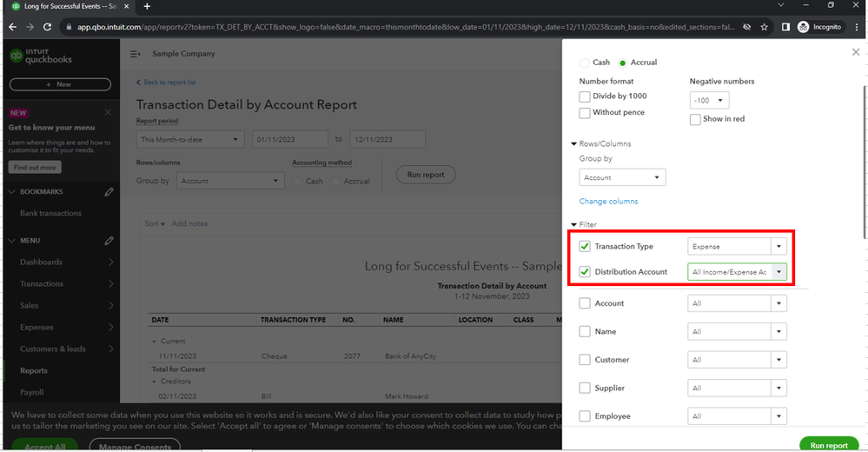868x452 pixels.
Task: Click the pencil edit icon next to MENU
Action: (109, 241)
